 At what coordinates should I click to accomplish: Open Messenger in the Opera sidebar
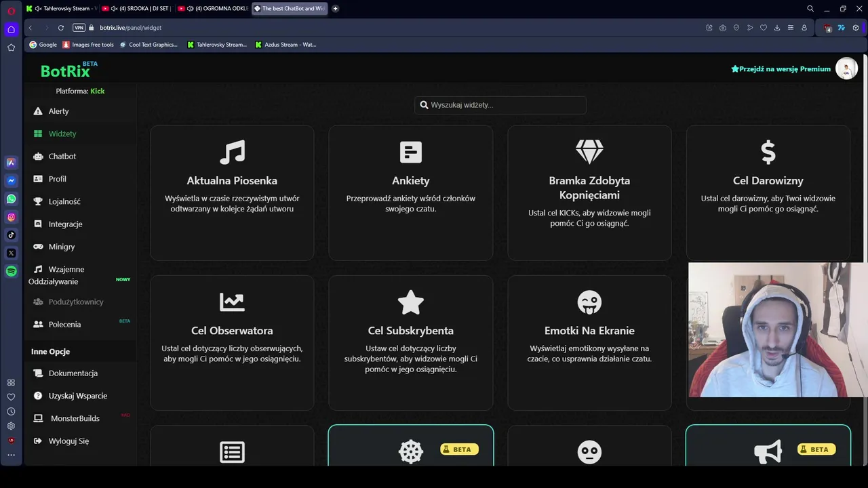[11, 181]
